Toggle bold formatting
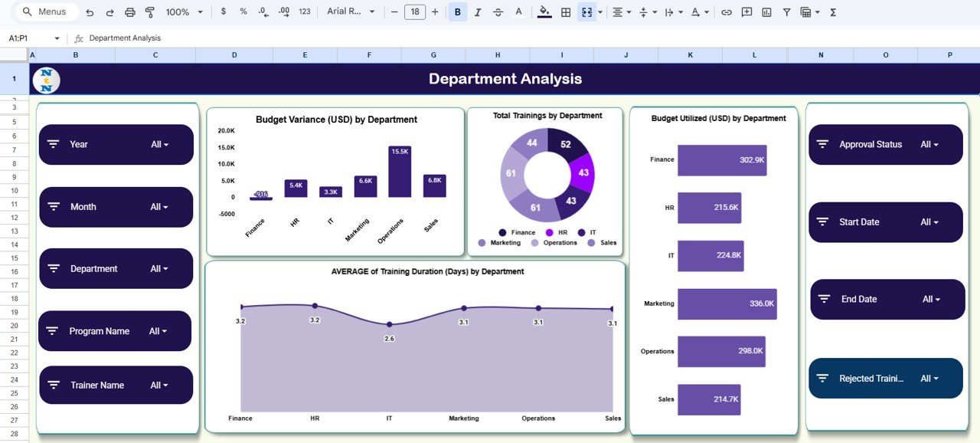Viewport: 980px width, 443px height. point(457,11)
